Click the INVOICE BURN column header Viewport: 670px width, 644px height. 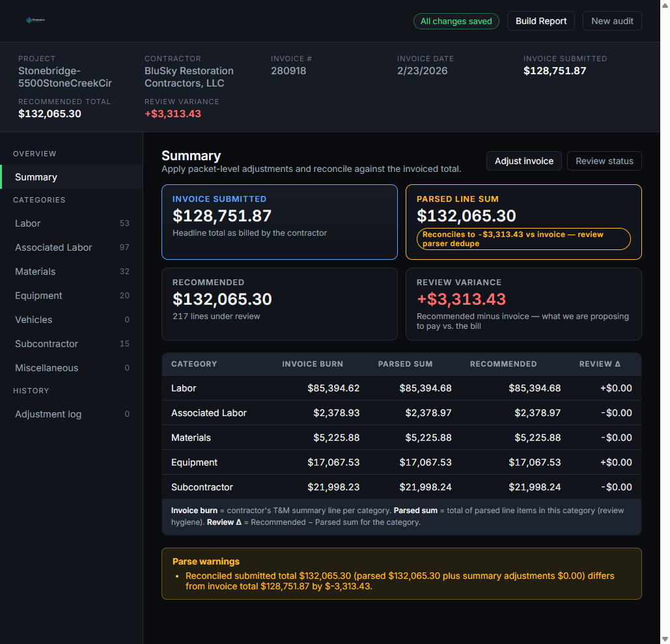[313, 364]
